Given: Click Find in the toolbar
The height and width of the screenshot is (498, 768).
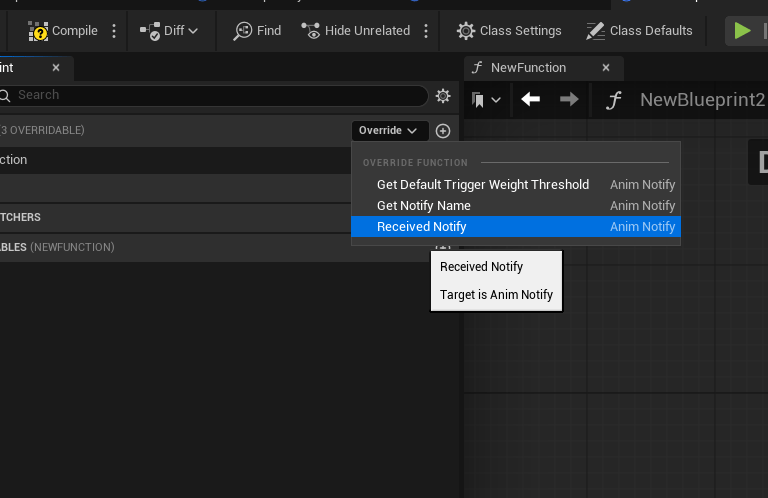Looking at the screenshot, I should point(257,31).
